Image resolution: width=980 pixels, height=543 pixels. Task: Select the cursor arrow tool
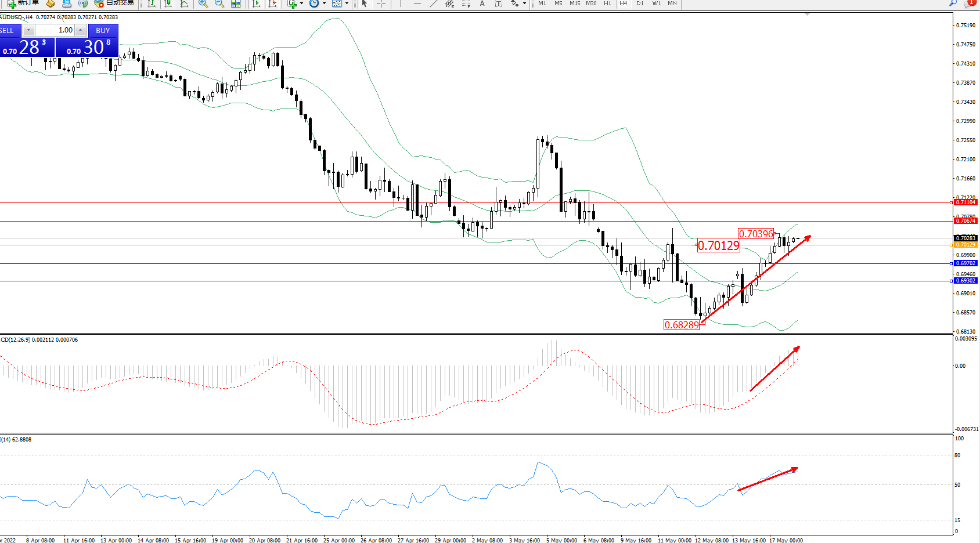pyautogui.click(x=365, y=3)
